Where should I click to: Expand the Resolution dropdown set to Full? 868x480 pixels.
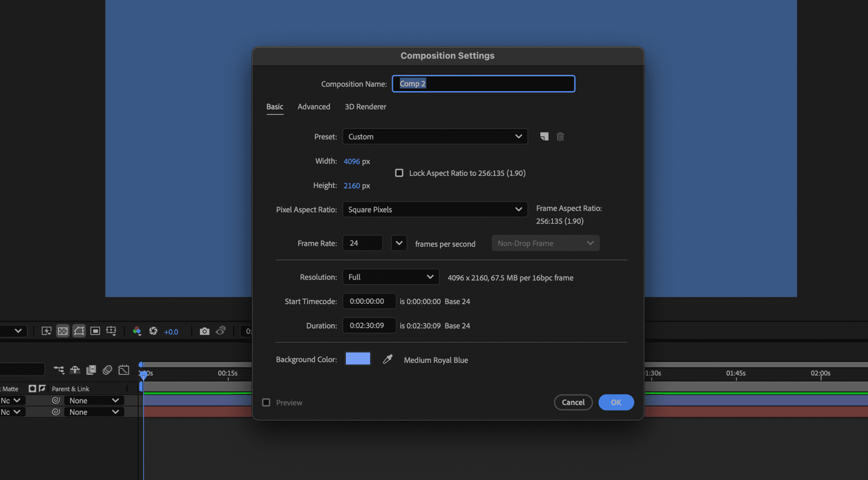[x=390, y=277]
